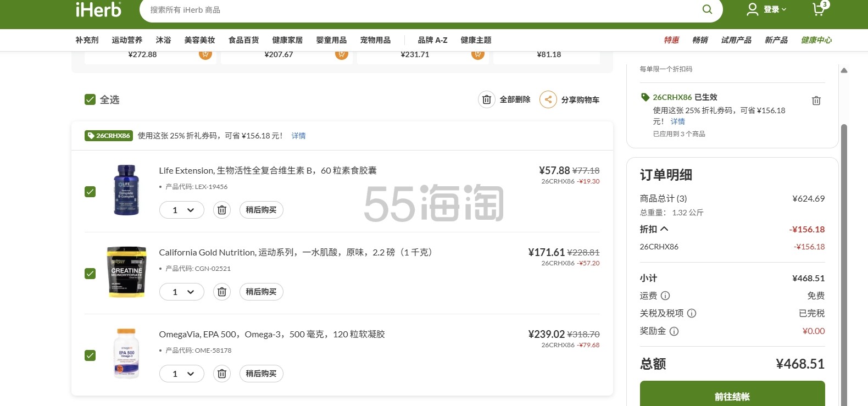Open the shopping cart icon

coord(819,9)
